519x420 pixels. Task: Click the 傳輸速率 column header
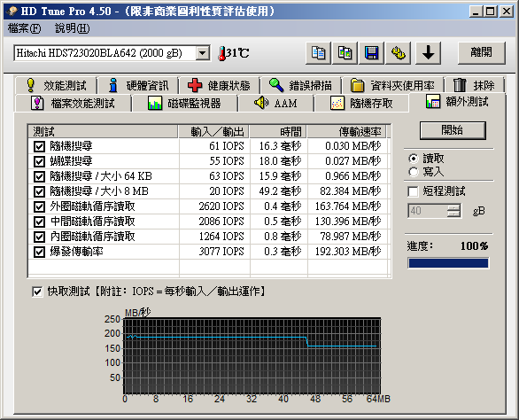[347, 131]
